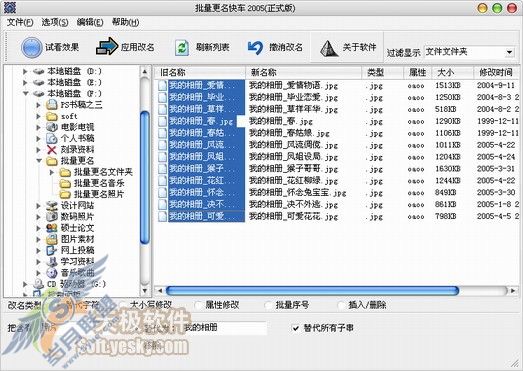
Task: Apply renaming with the 应用改名 arrow icon
Action: click(x=107, y=46)
